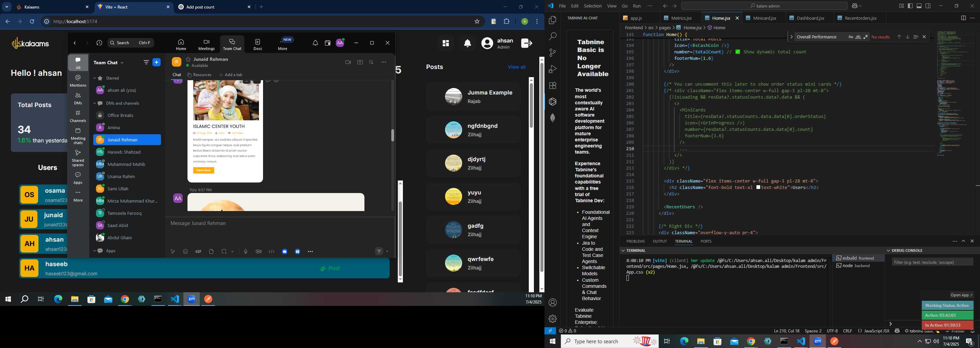
Task: Insert a code snippet in Zoom chat
Action: tap(272, 251)
